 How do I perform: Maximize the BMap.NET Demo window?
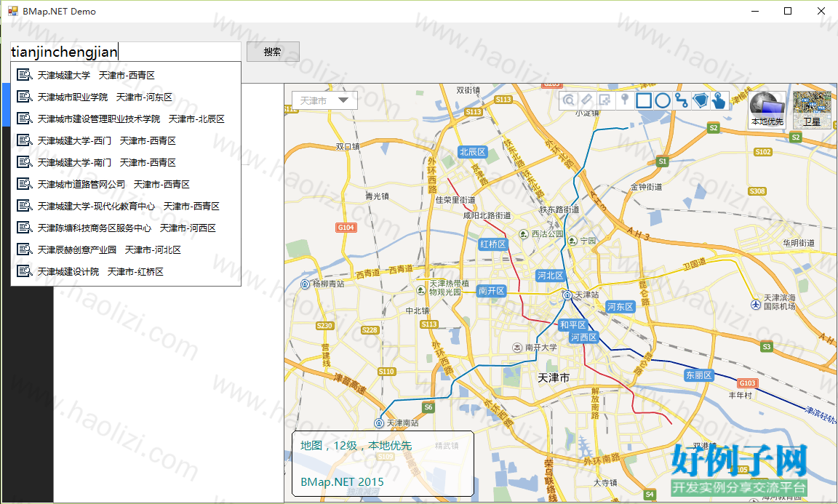[788, 11]
